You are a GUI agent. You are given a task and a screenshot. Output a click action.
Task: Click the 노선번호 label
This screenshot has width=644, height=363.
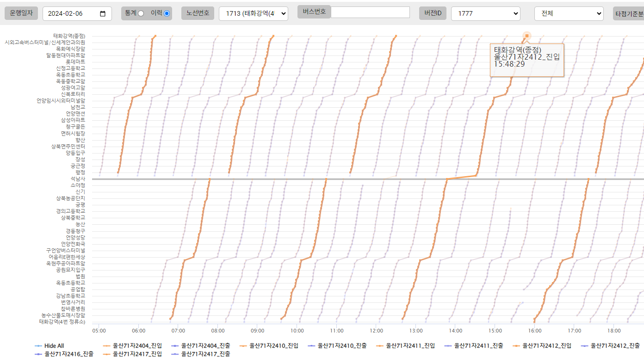pyautogui.click(x=198, y=13)
